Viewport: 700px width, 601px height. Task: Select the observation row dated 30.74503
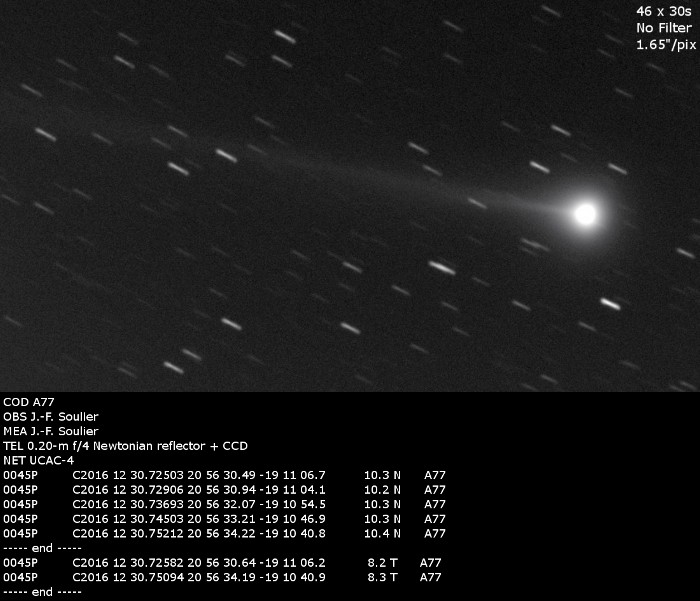[224, 519]
